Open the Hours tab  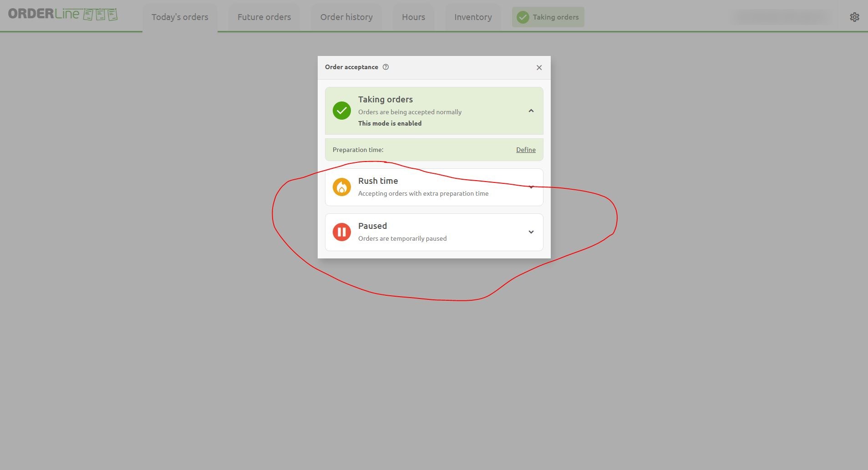click(x=413, y=17)
